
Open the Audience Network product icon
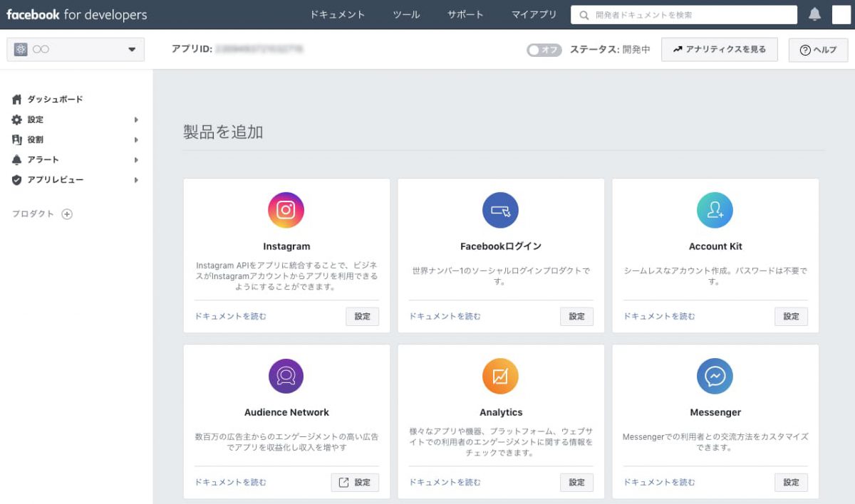286,376
